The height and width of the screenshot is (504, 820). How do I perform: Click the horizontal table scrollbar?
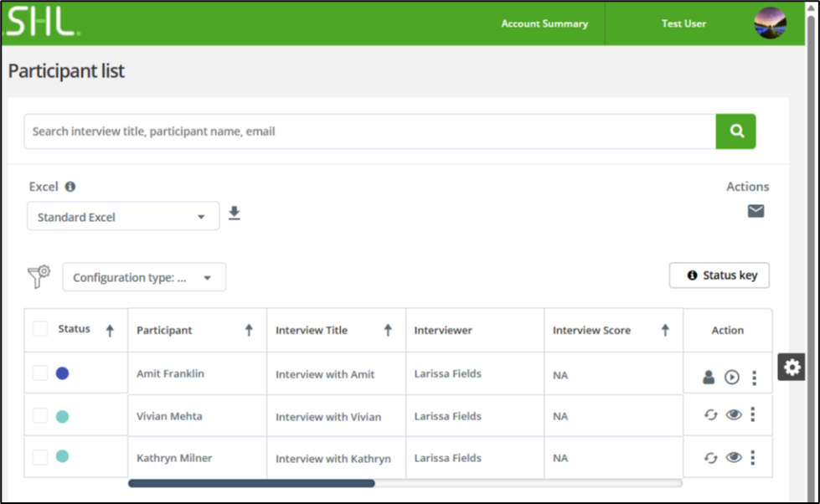point(251,483)
